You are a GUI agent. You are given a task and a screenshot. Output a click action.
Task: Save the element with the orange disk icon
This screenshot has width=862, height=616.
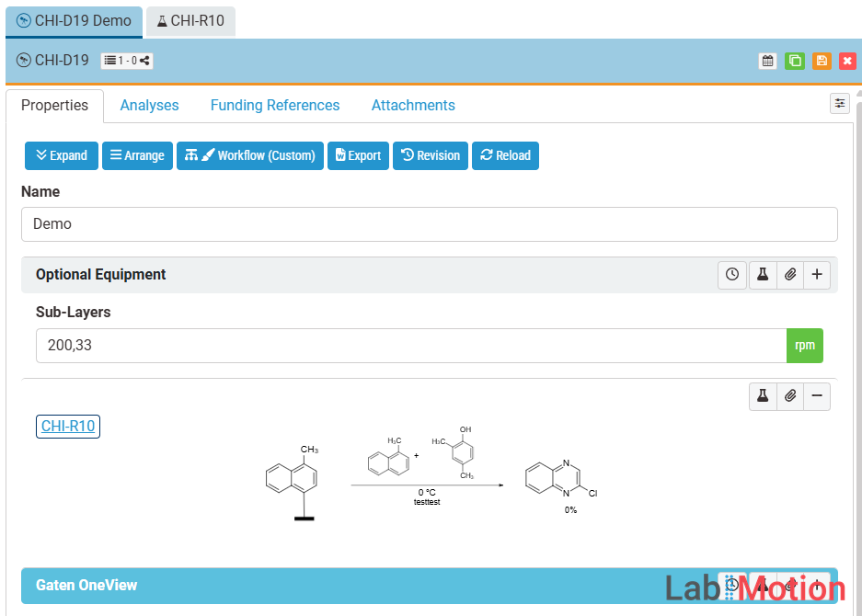pos(822,61)
